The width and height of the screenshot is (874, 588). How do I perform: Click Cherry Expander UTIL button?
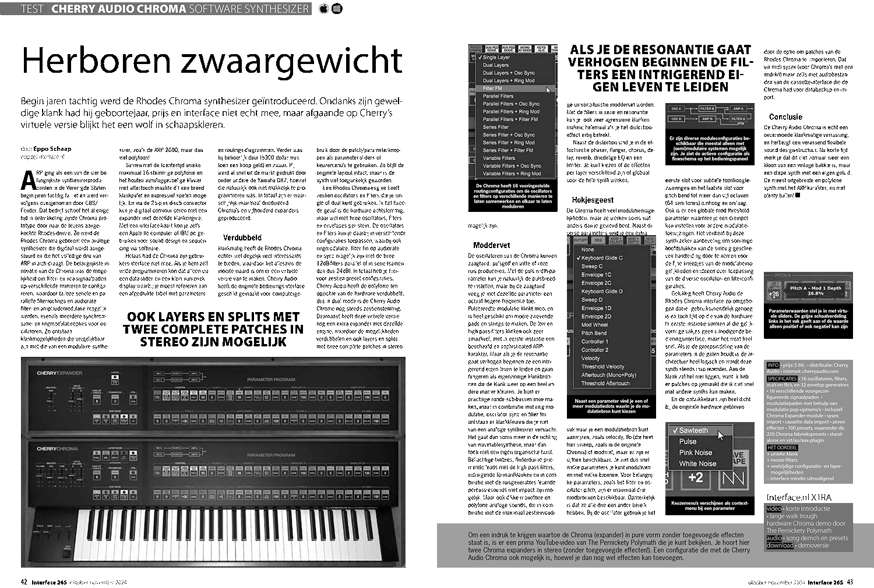[x=134, y=399]
